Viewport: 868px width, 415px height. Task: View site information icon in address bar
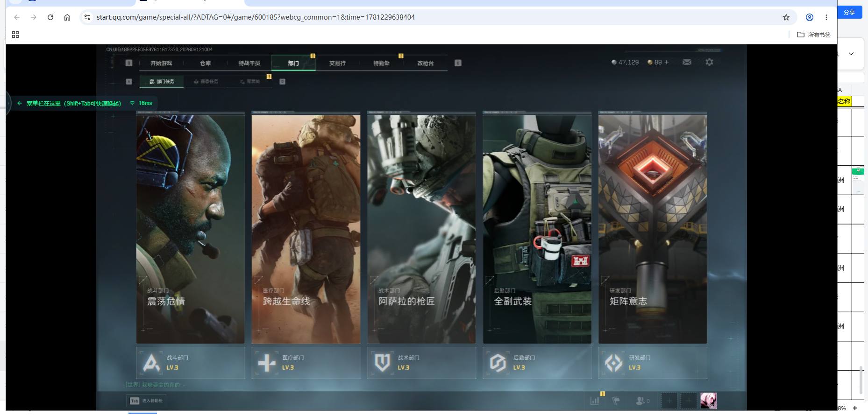tap(87, 17)
